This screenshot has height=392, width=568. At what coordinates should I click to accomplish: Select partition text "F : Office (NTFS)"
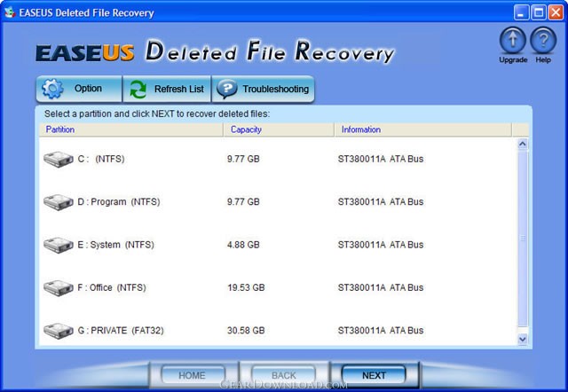(x=112, y=287)
